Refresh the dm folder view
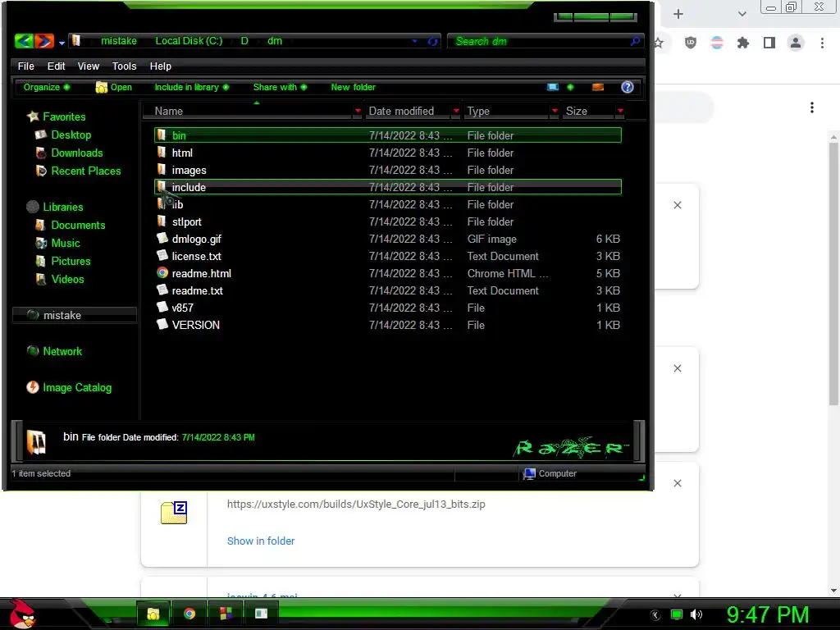 [432, 41]
